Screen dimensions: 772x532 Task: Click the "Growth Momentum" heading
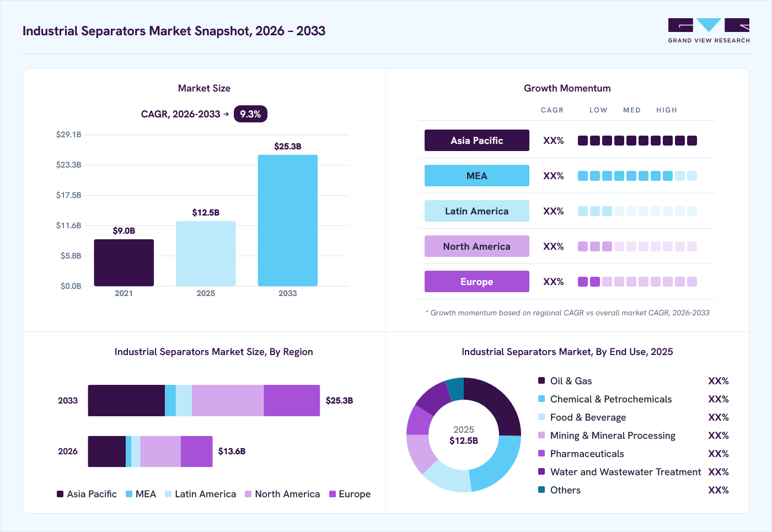[x=567, y=88]
